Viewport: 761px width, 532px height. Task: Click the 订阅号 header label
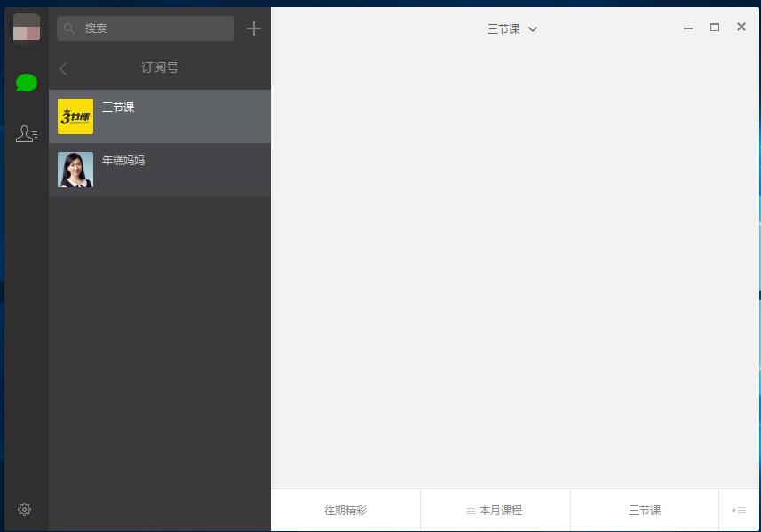tap(159, 68)
